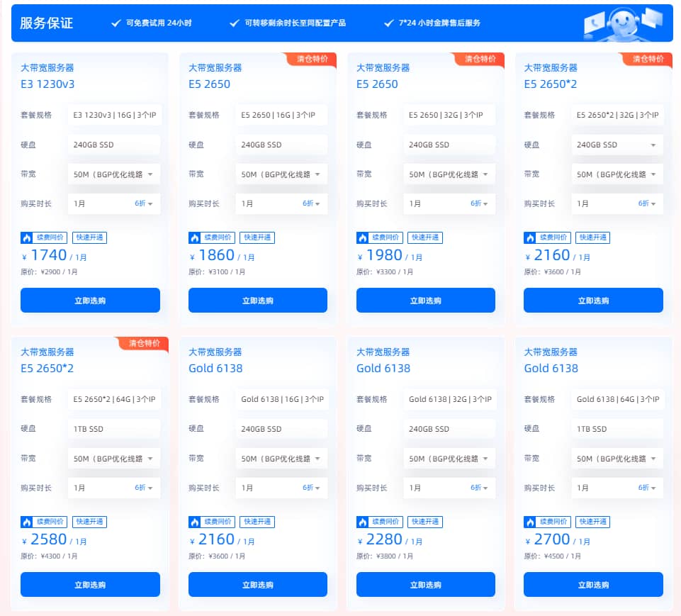Click the 套餐规格 spec field on Gold 6138 32G card
Screen dimensions: 681x616
click(450, 398)
